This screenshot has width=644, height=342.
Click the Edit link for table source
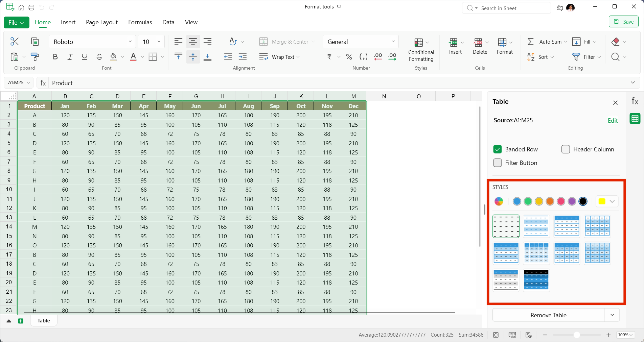613,121
